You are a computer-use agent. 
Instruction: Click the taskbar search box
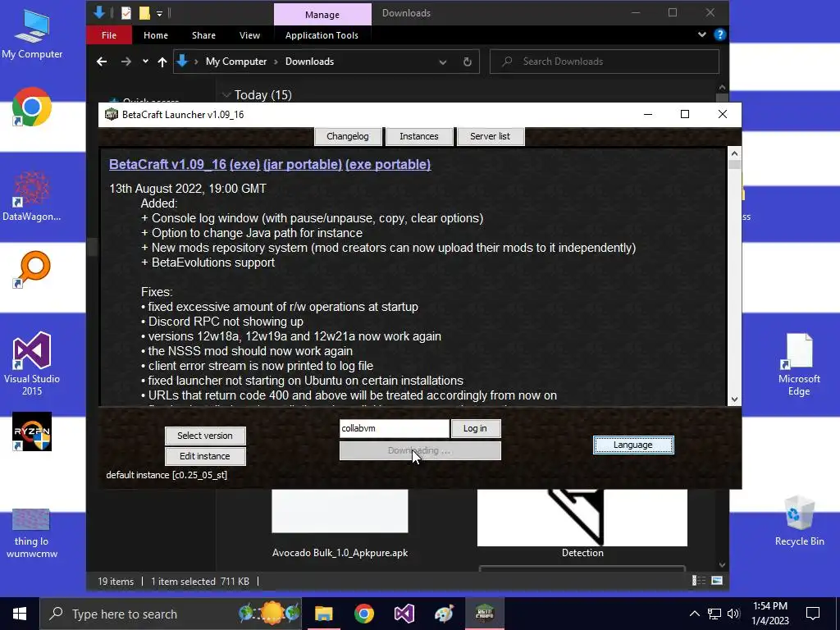(171, 614)
